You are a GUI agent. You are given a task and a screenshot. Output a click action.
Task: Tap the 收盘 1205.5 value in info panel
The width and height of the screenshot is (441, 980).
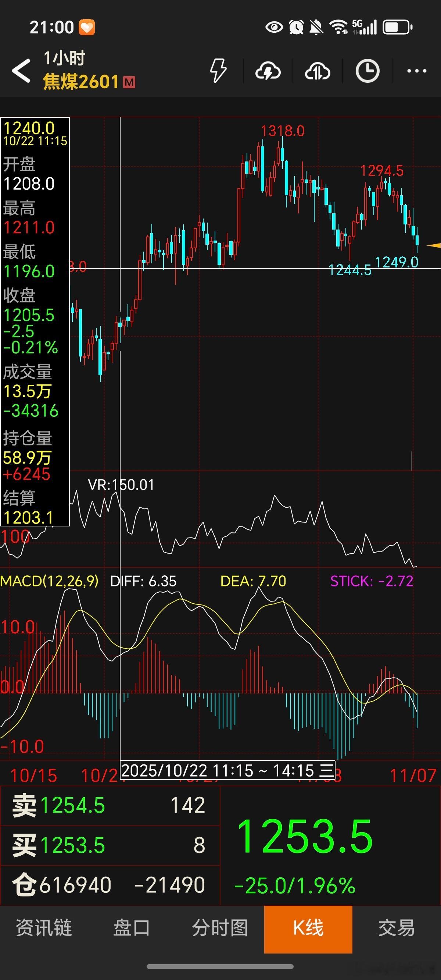29,315
